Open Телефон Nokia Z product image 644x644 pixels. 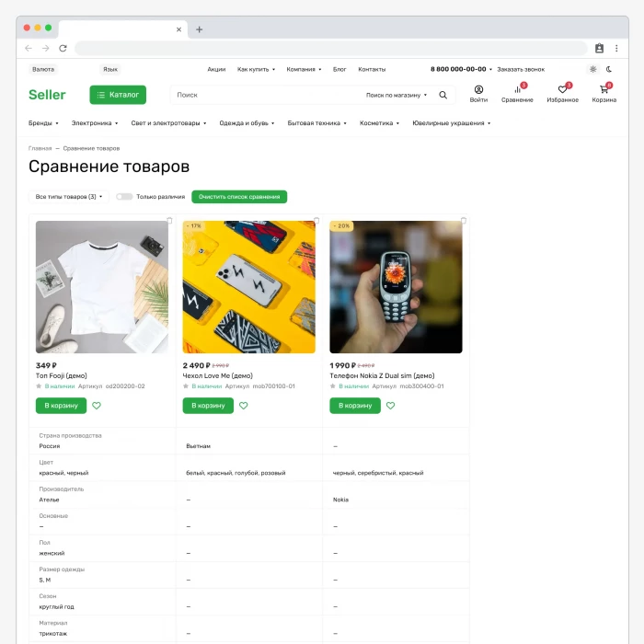pyautogui.click(x=396, y=287)
